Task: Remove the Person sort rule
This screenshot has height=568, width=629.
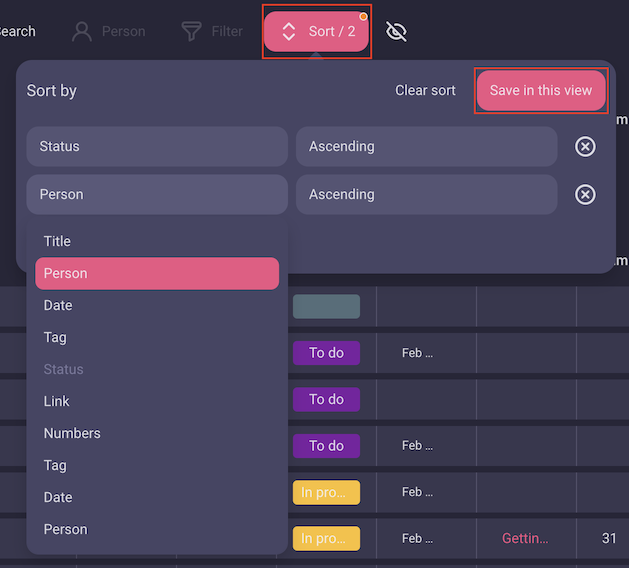Action: point(585,195)
